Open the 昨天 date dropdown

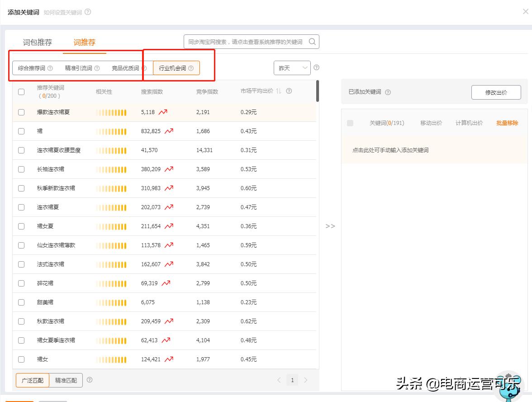pyautogui.click(x=292, y=67)
